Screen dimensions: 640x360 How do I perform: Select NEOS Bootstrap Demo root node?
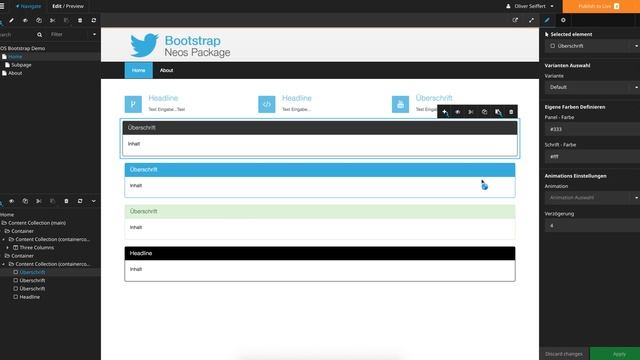click(22, 48)
